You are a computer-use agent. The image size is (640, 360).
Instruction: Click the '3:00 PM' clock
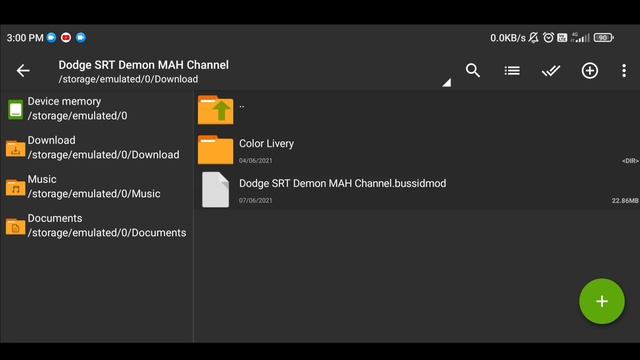(25, 38)
